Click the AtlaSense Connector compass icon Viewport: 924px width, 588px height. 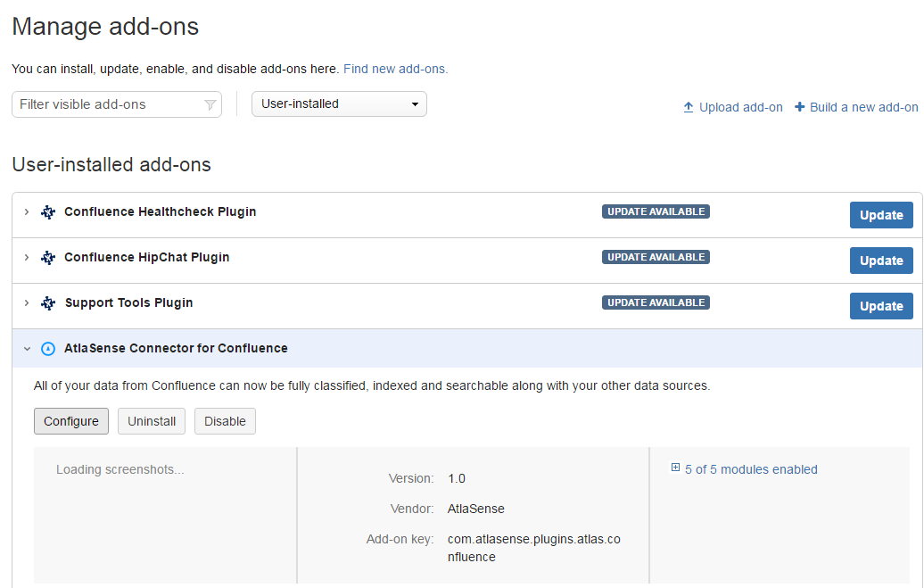click(48, 349)
